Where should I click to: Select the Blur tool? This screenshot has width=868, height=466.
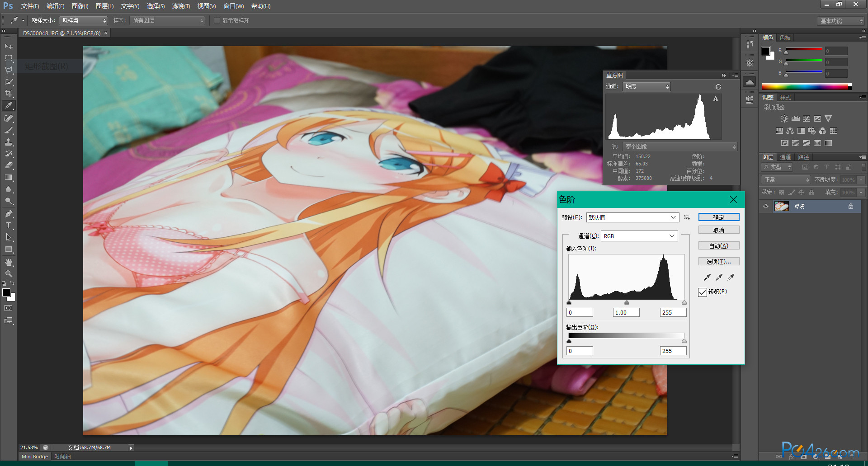pos(9,189)
